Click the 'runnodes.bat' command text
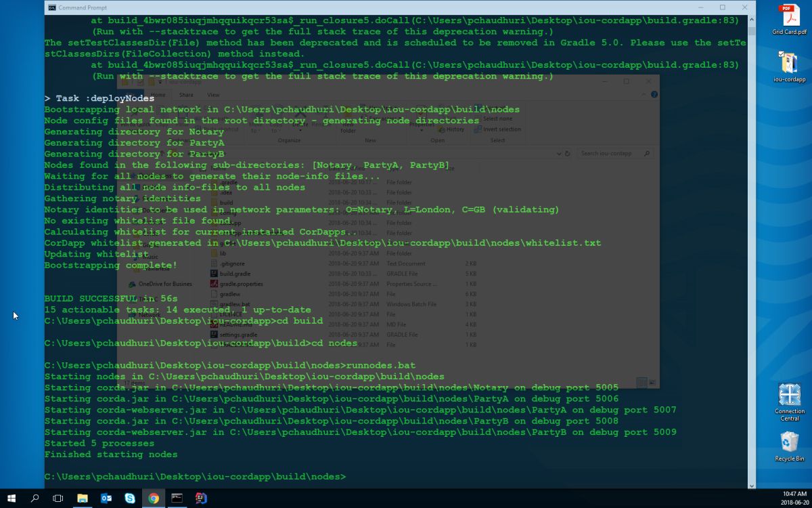Viewport: 812px width, 508px height. 380,365
